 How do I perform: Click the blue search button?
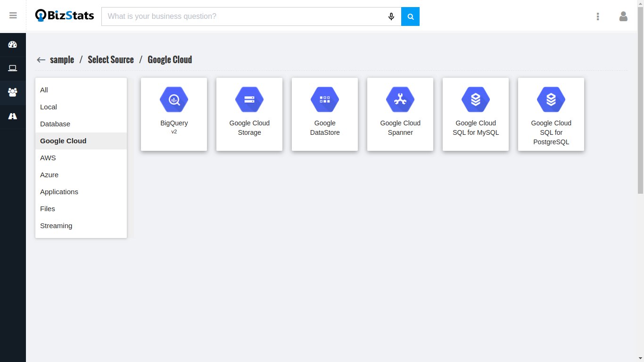pos(410,16)
